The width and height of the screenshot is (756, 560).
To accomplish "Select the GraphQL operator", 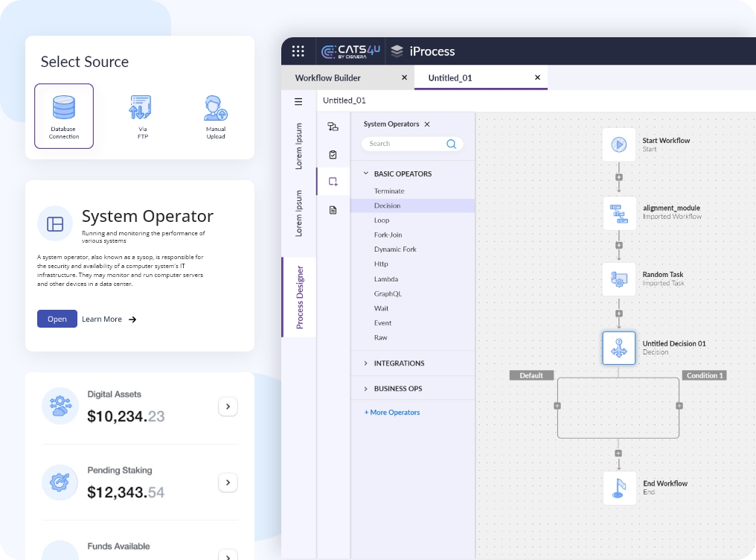I will pos(388,293).
